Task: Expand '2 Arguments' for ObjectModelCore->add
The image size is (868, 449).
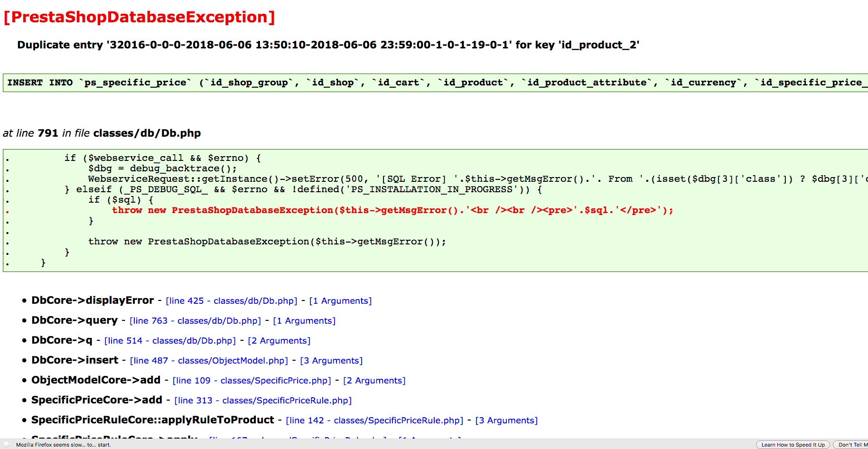Action: point(374,381)
